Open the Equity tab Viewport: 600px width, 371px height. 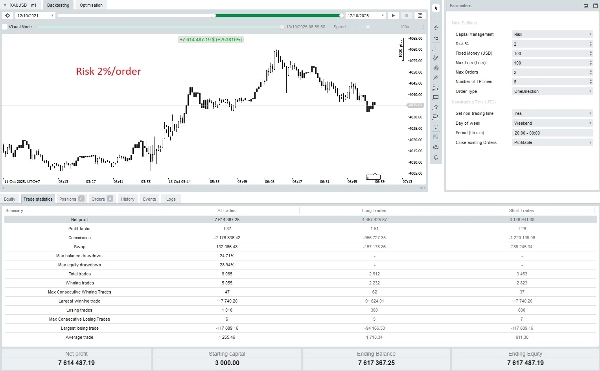pyautogui.click(x=9, y=199)
